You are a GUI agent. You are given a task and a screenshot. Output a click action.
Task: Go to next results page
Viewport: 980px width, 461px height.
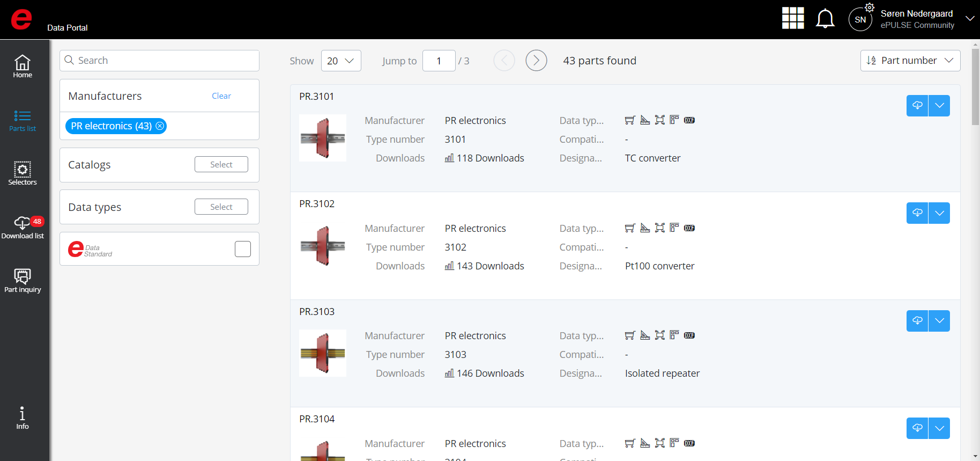(x=536, y=61)
